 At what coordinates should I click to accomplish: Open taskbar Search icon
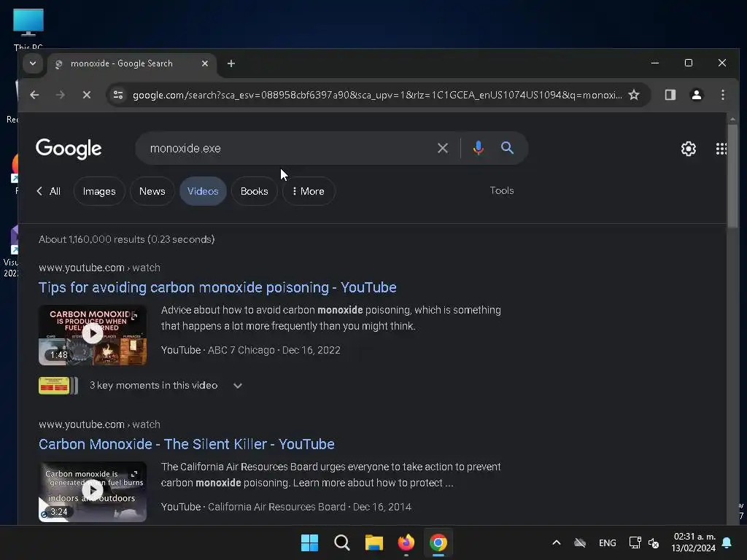[x=342, y=542]
